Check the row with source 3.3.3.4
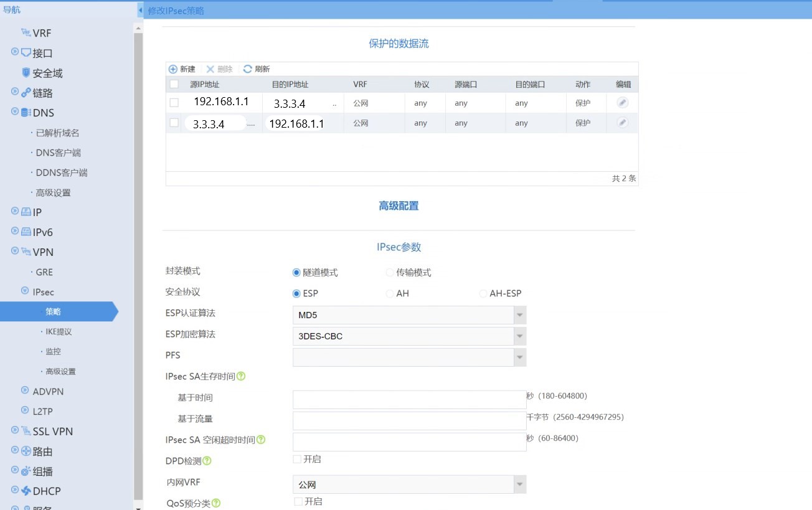The height and width of the screenshot is (510, 812). (174, 123)
